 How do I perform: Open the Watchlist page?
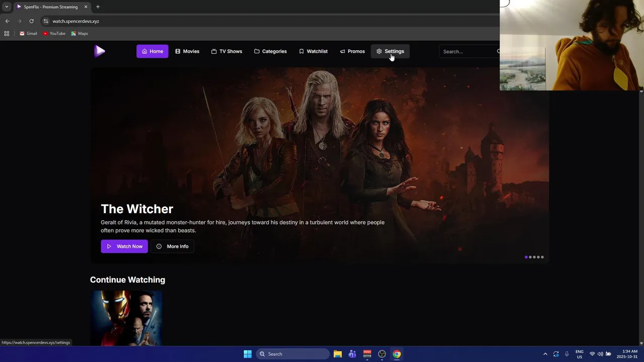(313, 51)
